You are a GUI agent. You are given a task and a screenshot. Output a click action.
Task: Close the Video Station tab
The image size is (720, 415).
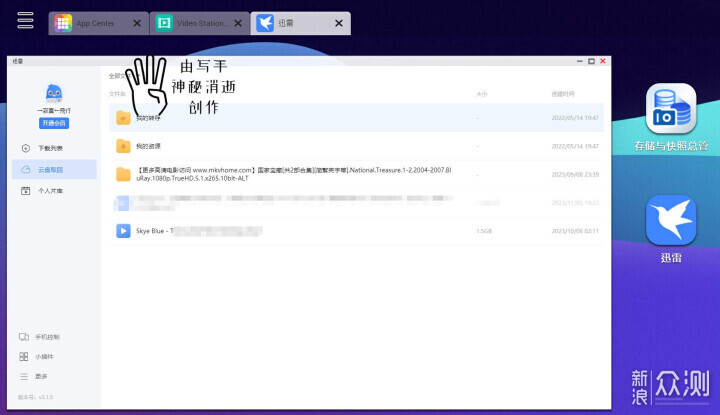(238, 23)
